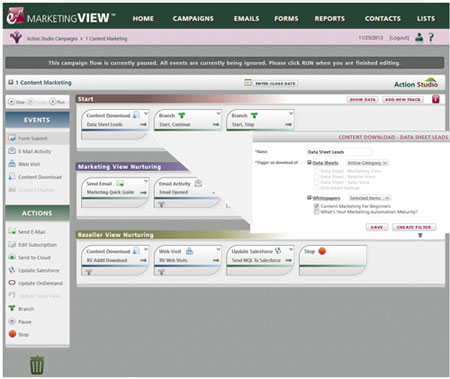Open the Campaigns menu
The image size is (450, 379).
pyautogui.click(x=193, y=19)
